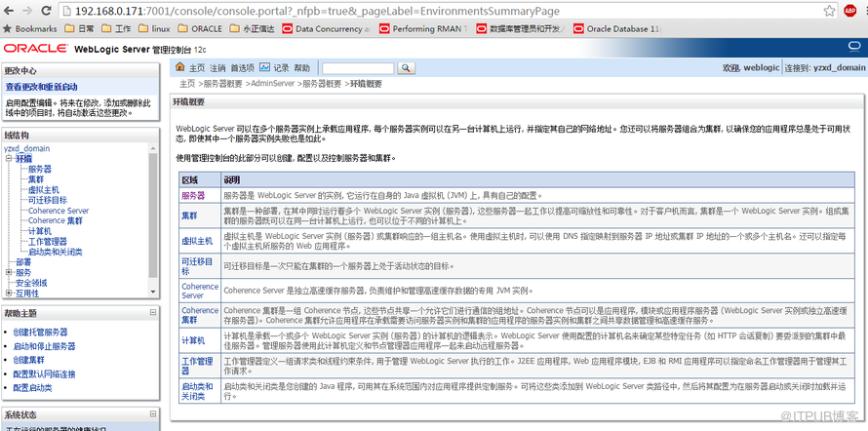Open 服务器 link in the table

click(x=193, y=195)
